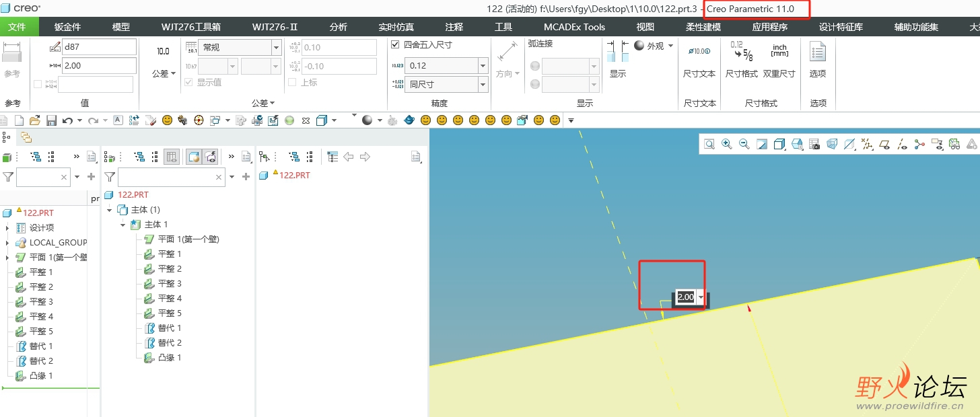Click the 参考 reference button
Viewport: 980px width, 417px height.
[12, 61]
